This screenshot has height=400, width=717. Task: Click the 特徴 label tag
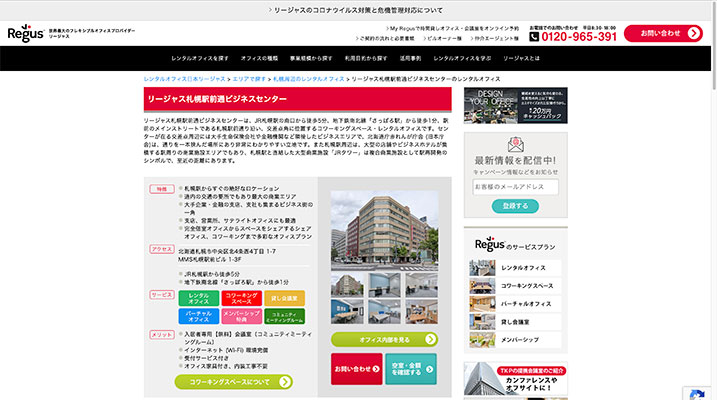coord(162,189)
